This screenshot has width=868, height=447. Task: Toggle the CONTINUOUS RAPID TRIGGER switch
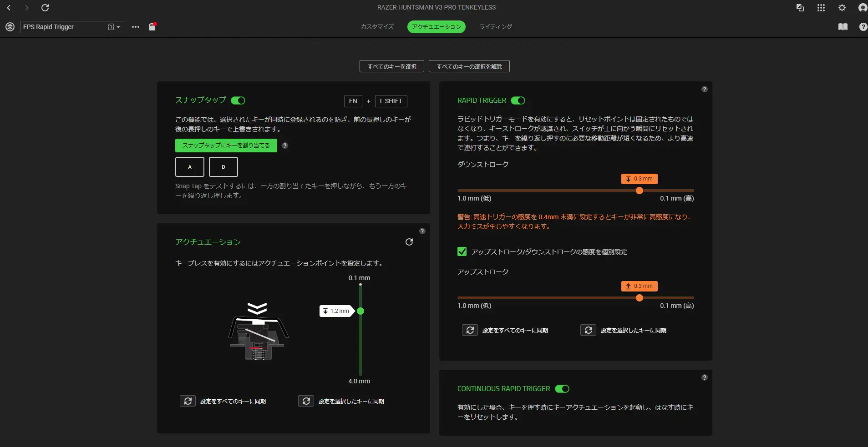click(562, 389)
